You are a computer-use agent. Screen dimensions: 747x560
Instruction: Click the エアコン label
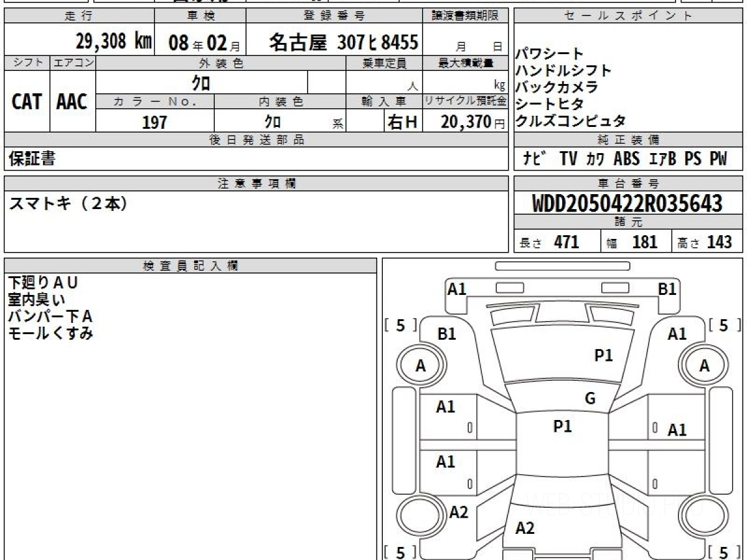tap(73, 63)
